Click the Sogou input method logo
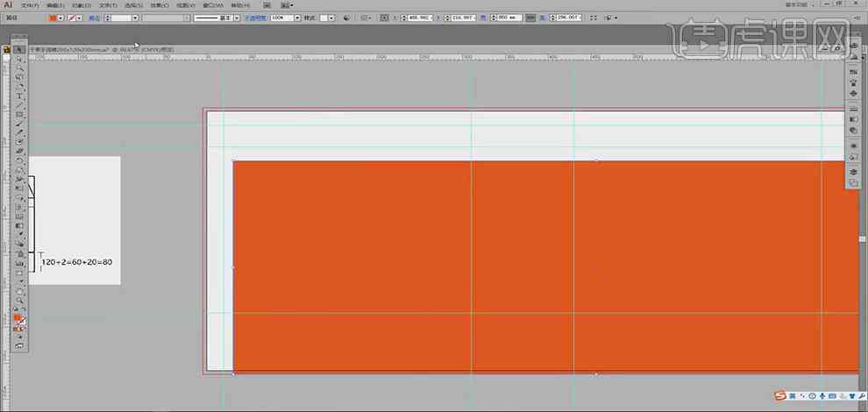Screen dimensions: 868x412 (779, 395)
